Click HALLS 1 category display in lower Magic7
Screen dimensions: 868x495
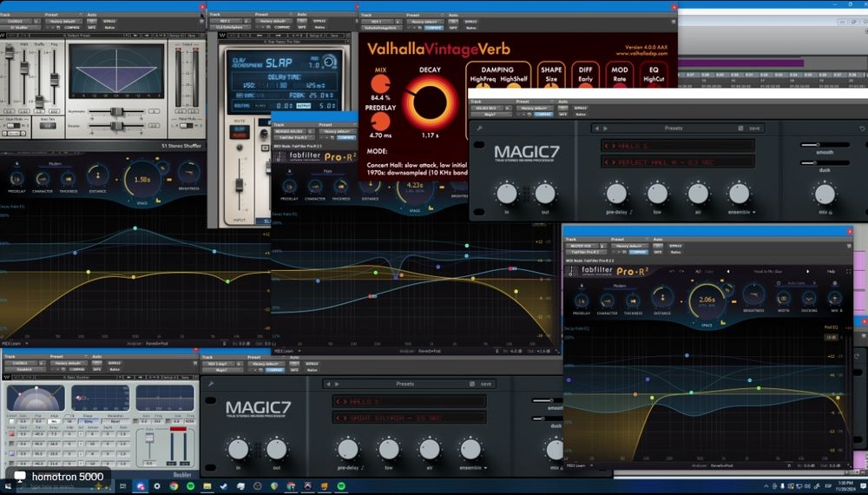pyautogui.click(x=409, y=401)
